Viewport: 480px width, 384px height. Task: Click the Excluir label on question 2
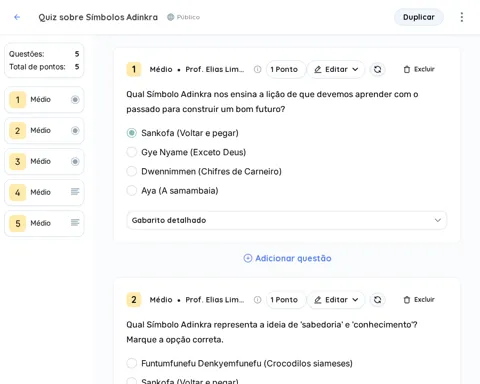click(424, 300)
